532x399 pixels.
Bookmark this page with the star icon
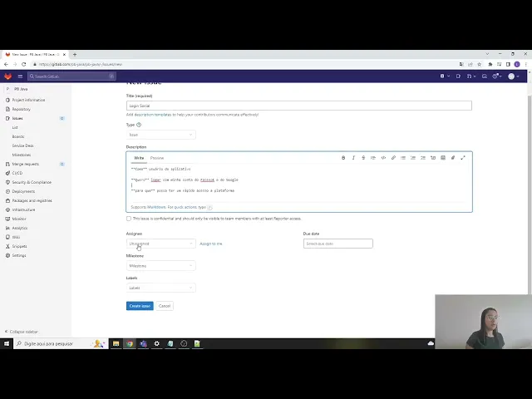tap(479, 64)
